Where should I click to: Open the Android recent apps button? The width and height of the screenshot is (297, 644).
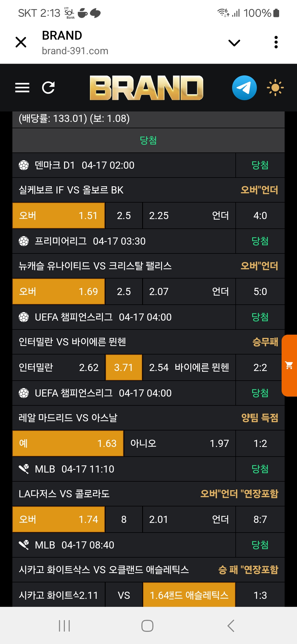(x=64, y=626)
